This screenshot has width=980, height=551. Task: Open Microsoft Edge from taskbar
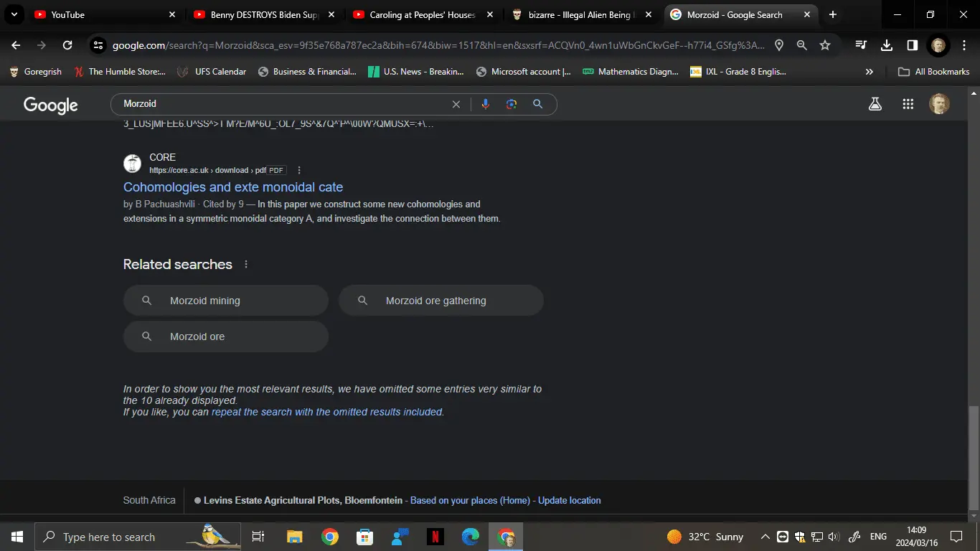tap(471, 537)
